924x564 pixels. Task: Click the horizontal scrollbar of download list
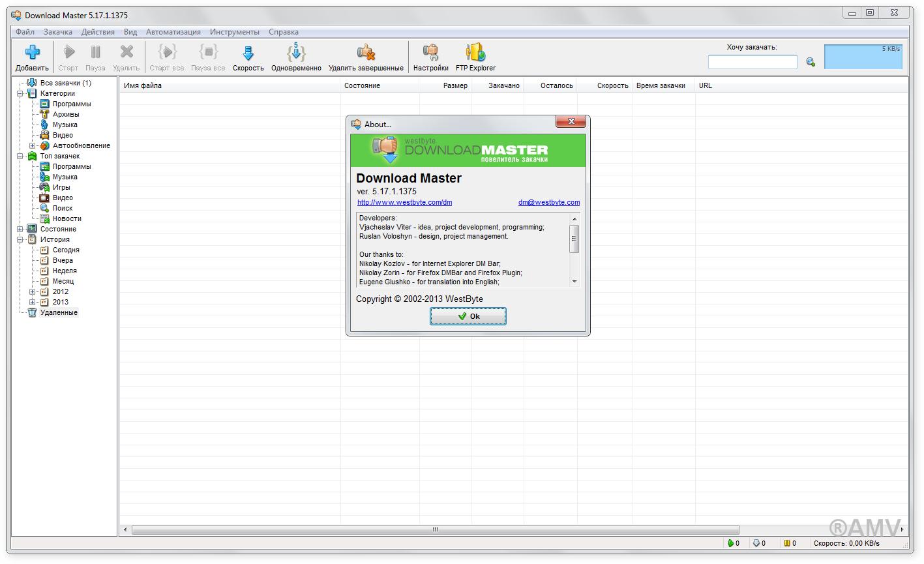435,529
